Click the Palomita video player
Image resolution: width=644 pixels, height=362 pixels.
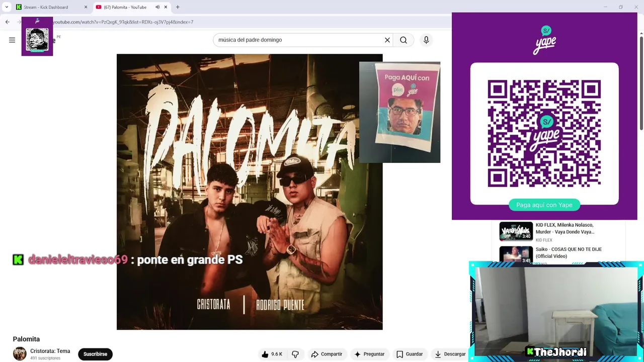[x=250, y=192]
